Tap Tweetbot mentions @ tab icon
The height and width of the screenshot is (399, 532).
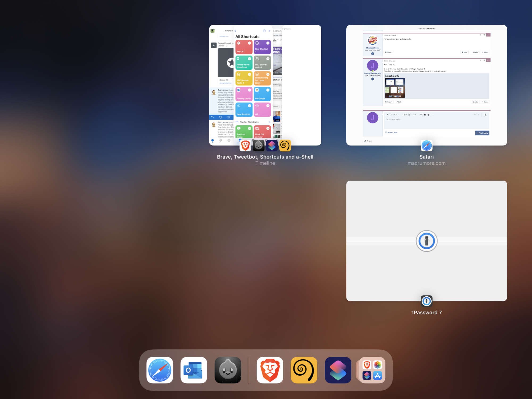(x=221, y=140)
